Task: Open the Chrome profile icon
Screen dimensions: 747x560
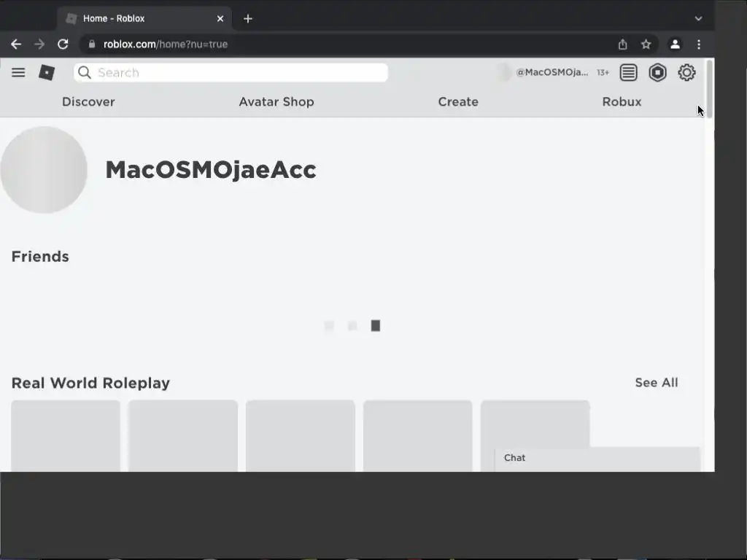Action: pos(675,44)
